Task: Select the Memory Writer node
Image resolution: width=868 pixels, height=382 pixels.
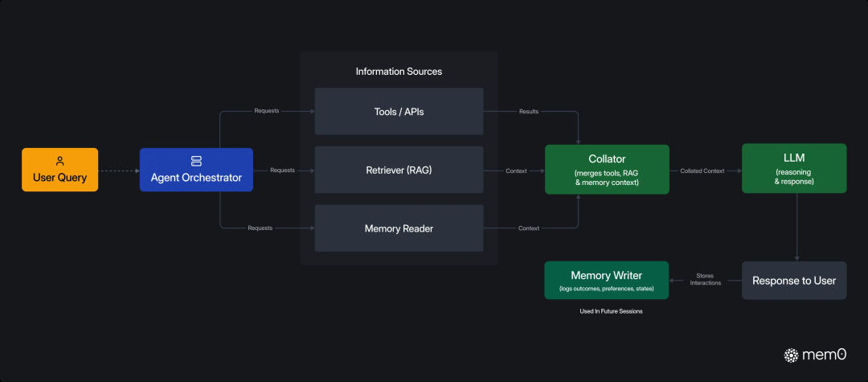Action: 606,281
